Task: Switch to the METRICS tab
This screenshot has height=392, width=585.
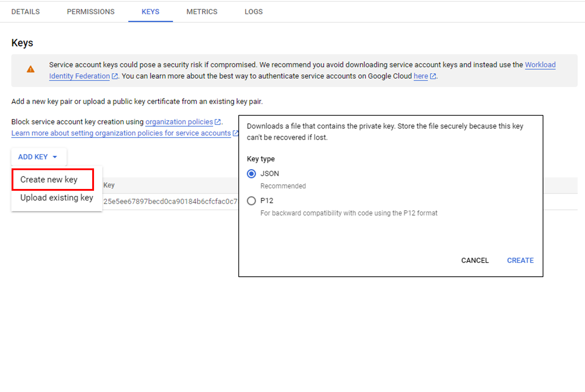Action: point(202,12)
